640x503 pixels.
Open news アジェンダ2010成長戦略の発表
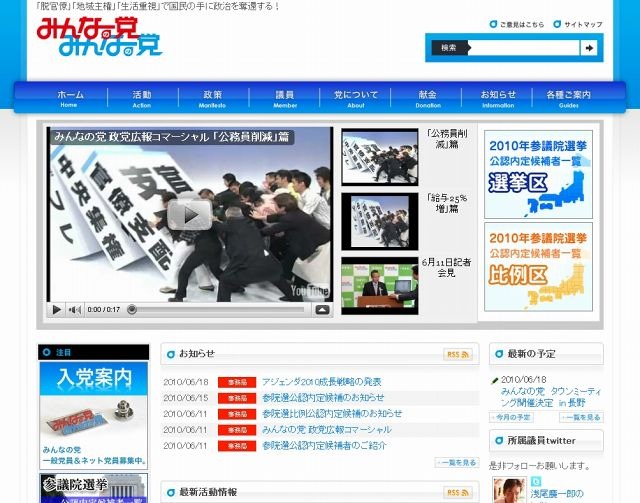pyautogui.click(x=321, y=382)
